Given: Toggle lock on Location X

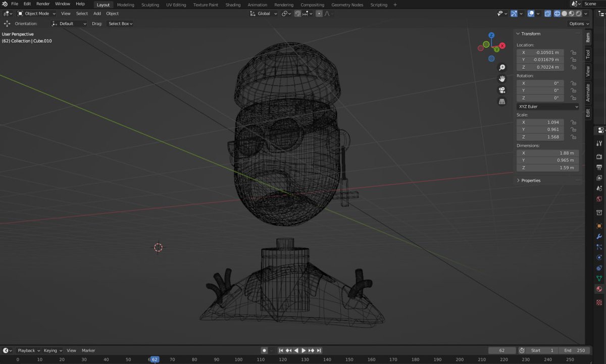Looking at the screenshot, I should click(x=573, y=53).
